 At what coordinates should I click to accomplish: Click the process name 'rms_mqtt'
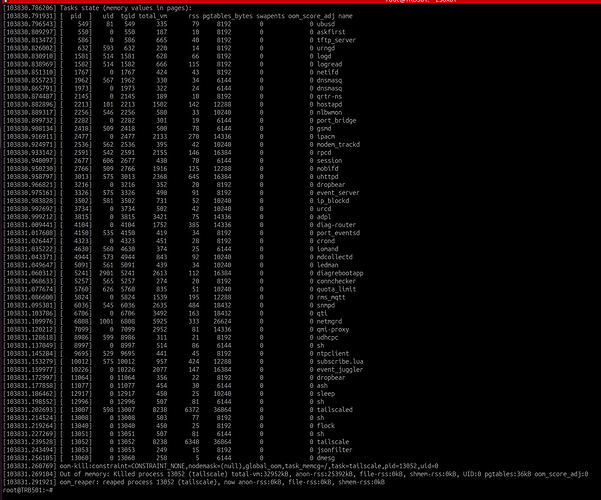click(x=331, y=298)
